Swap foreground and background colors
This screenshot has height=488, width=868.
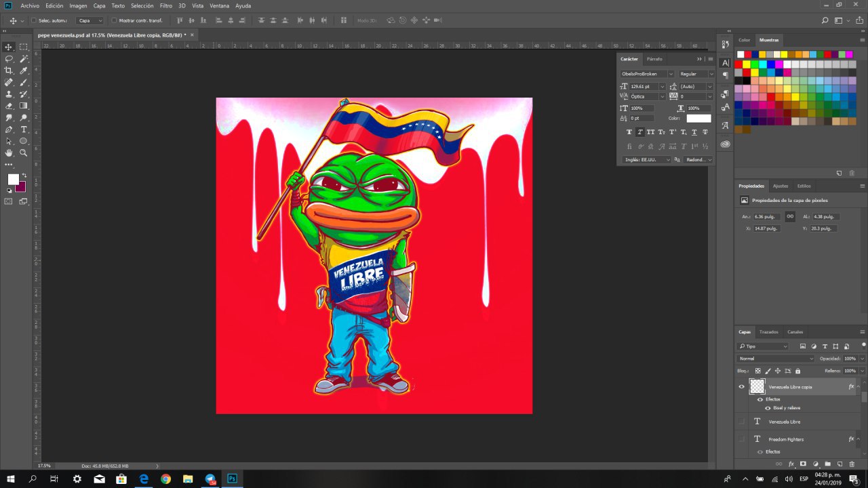(x=23, y=176)
